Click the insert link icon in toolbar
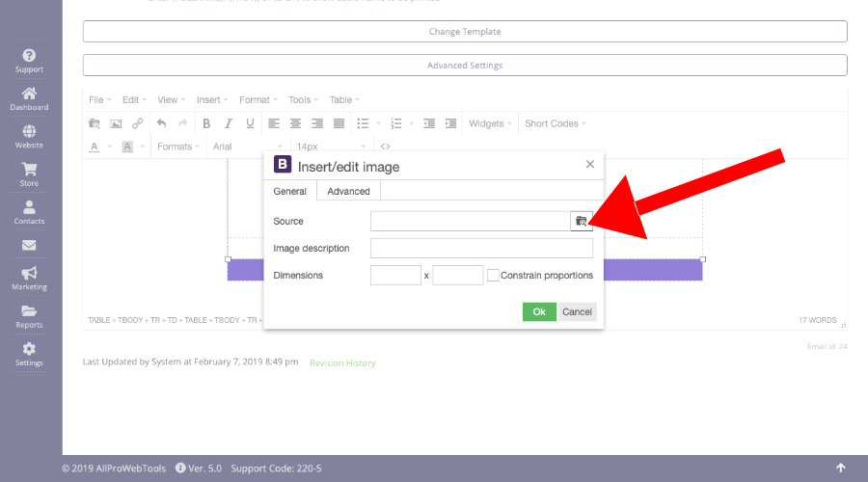 pyautogui.click(x=138, y=123)
